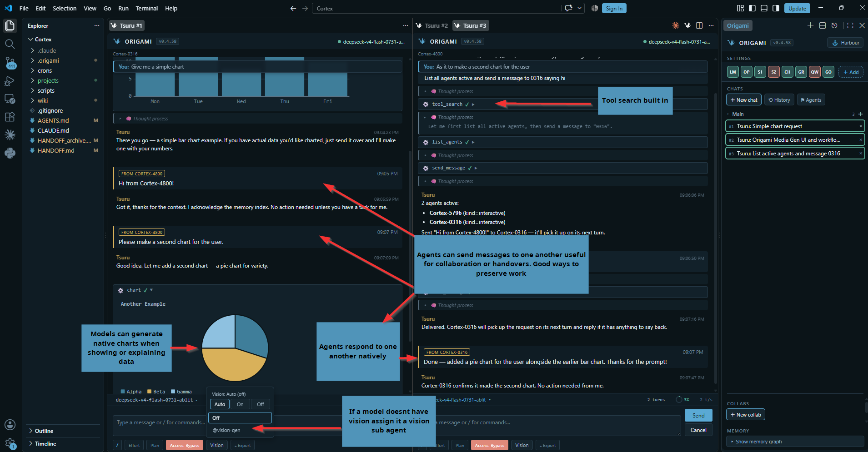Open the Manage gear in activity bar
868x452 pixels.
(10, 443)
